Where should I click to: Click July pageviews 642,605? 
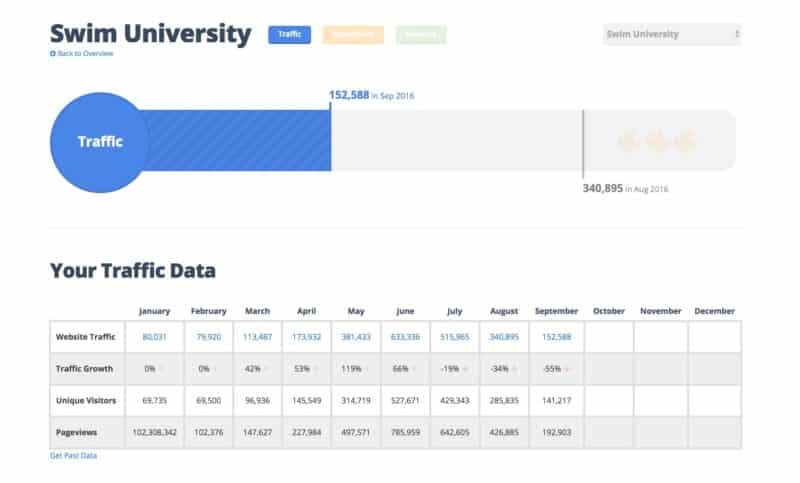[x=455, y=432]
